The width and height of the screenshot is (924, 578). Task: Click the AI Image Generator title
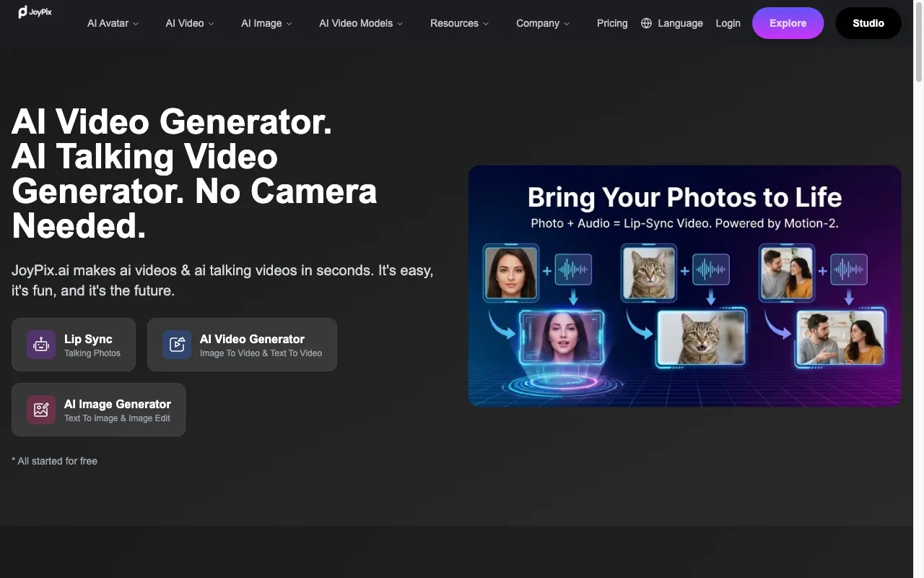click(118, 404)
